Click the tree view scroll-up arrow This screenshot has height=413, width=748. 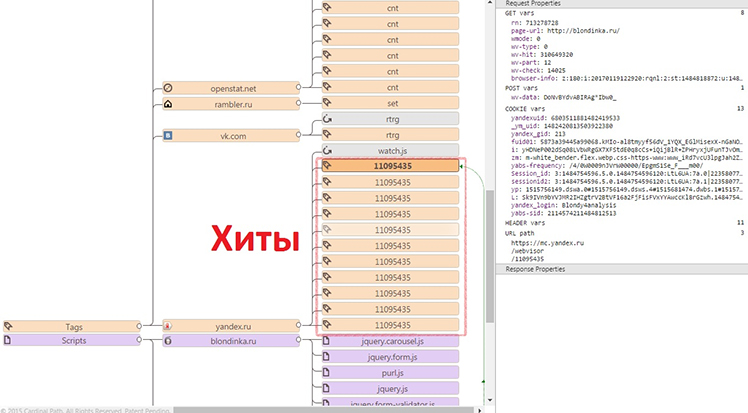point(489,3)
